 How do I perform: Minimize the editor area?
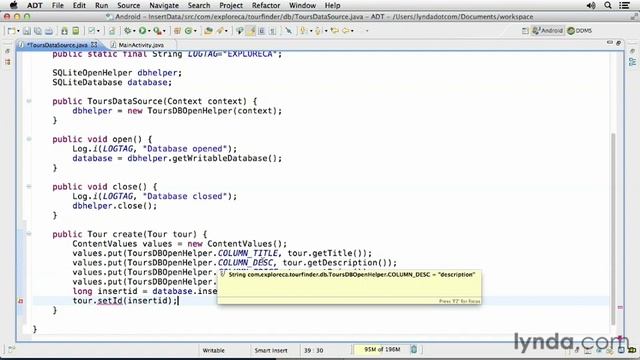(610, 42)
